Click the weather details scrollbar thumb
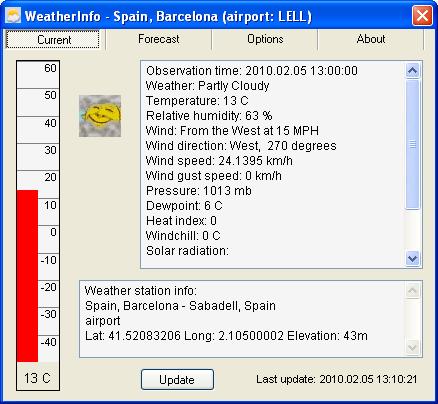This screenshot has width=438, height=404. coord(413,144)
